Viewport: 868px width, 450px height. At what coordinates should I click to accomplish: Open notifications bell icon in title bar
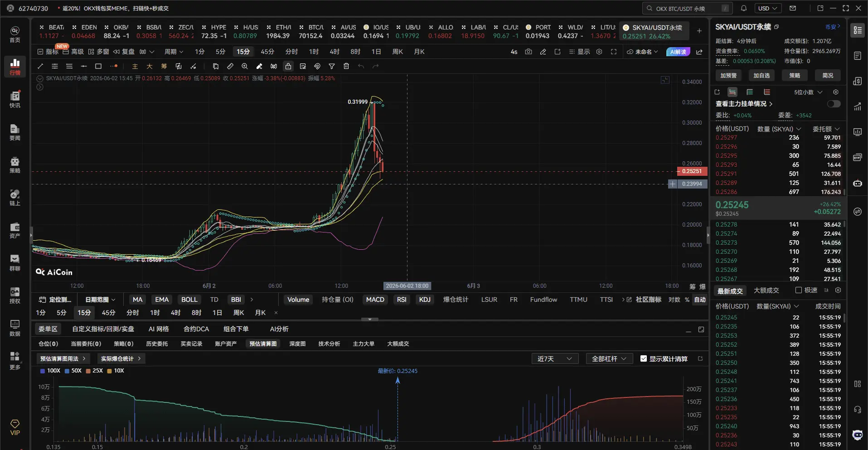(x=744, y=8)
